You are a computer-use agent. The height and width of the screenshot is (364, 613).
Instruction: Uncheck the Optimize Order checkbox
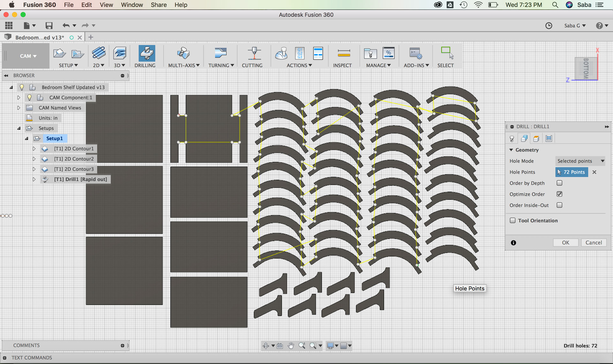[x=559, y=194]
